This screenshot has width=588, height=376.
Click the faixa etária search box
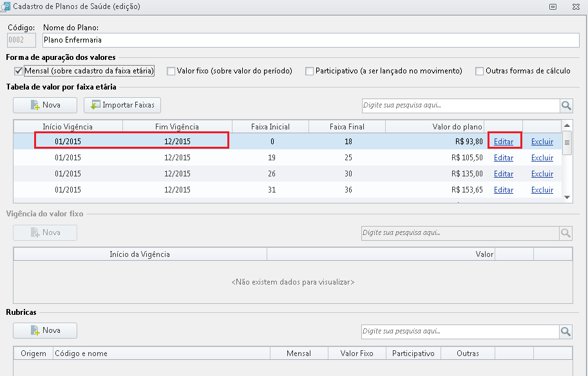point(461,106)
